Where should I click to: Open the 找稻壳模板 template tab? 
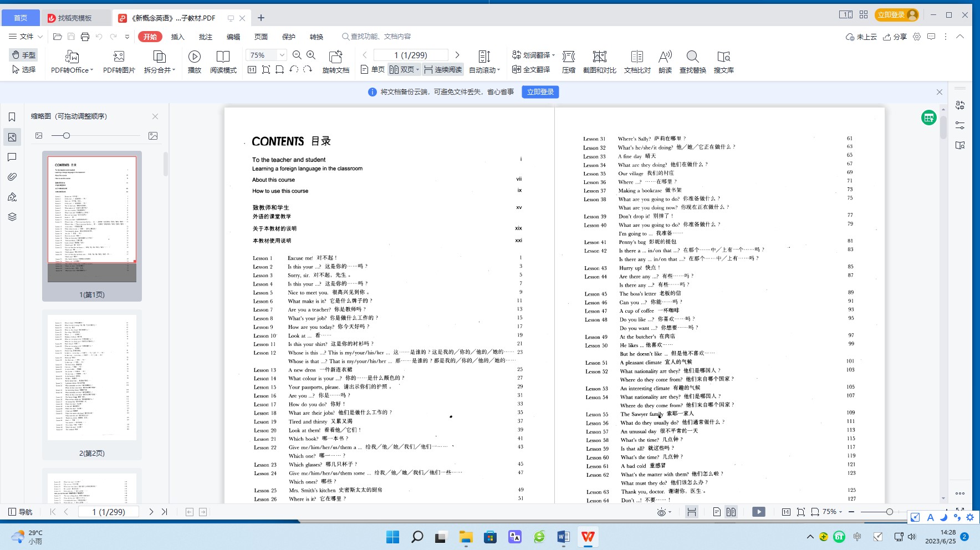pos(75,18)
